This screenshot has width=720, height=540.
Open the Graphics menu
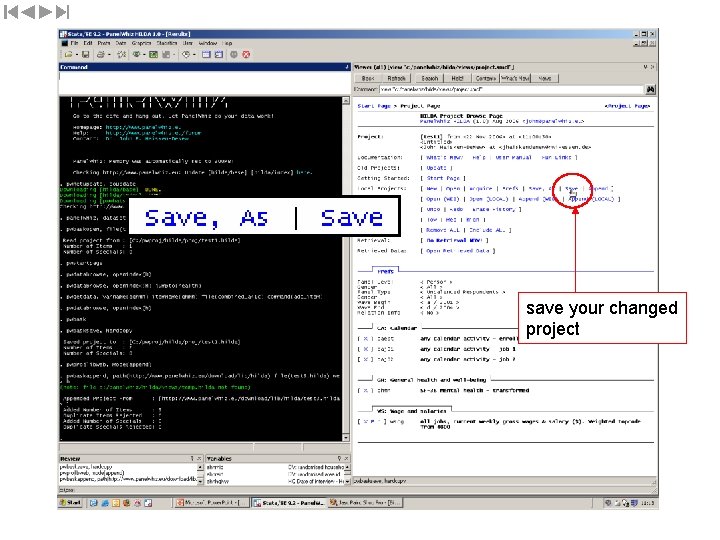click(141, 43)
